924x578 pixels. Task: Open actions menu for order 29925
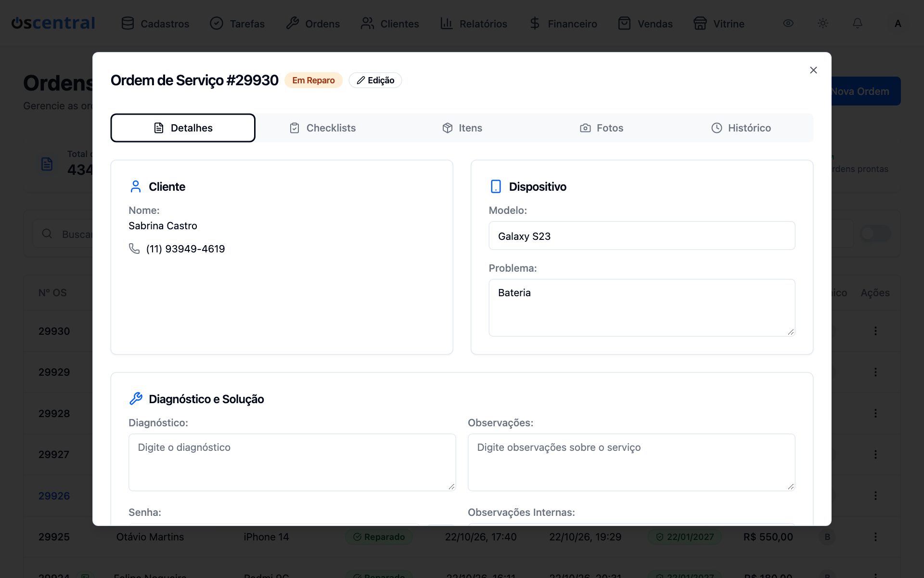click(875, 537)
